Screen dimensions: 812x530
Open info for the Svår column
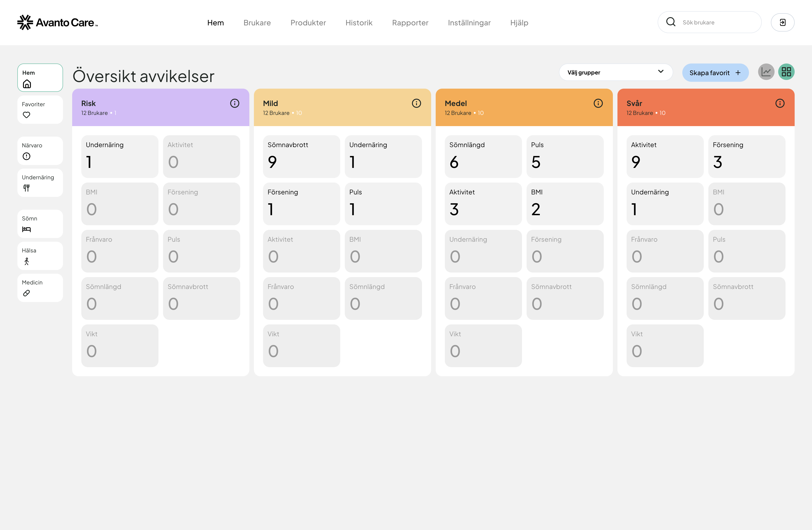[x=780, y=103]
